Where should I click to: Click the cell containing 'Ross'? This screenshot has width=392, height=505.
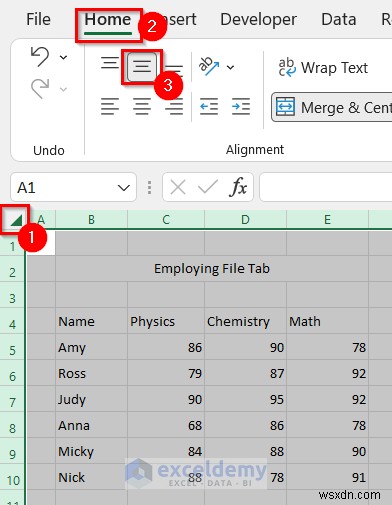click(x=91, y=373)
